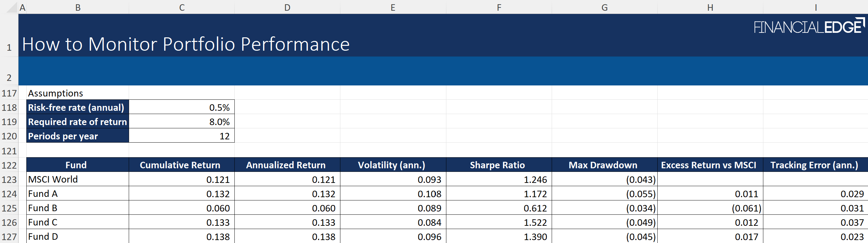Select Fund A's volatility 0.108
This screenshot has height=243, width=868.
tap(393, 194)
